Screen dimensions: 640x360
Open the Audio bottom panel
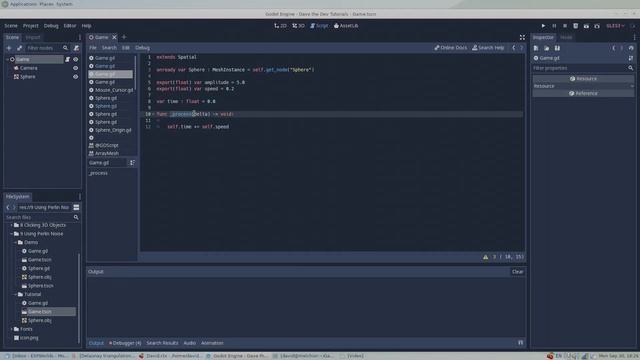[x=189, y=343]
